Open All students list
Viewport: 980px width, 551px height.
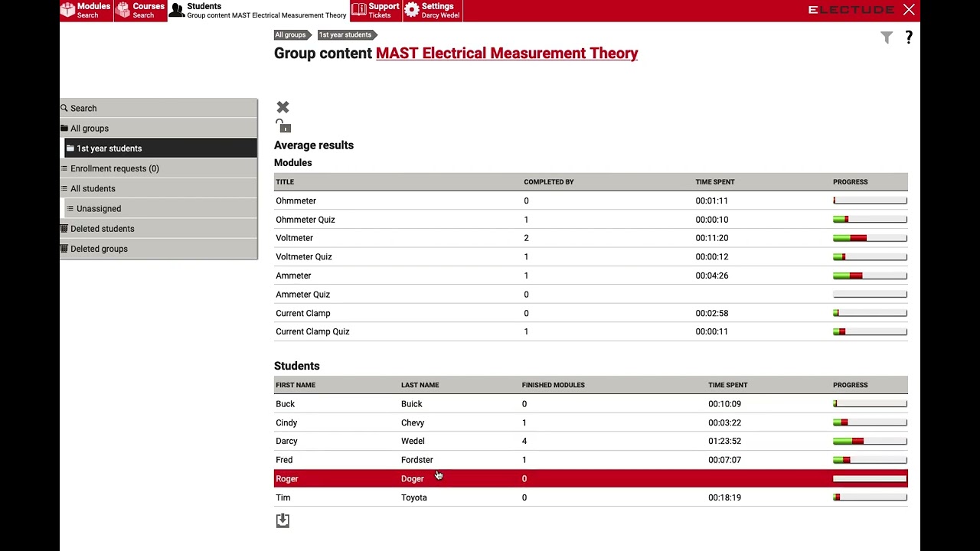(158, 188)
